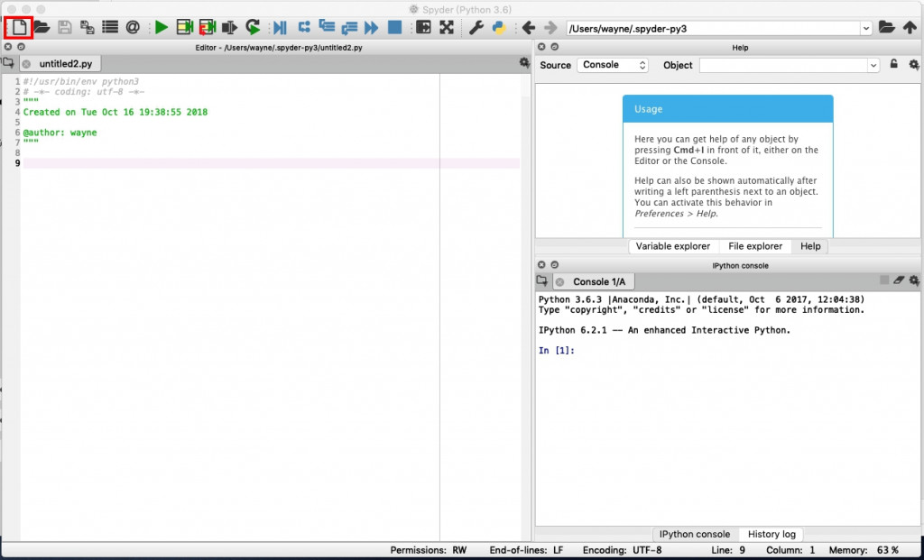
Task: Stop the current command in IPython console
Action: [884, 280]
